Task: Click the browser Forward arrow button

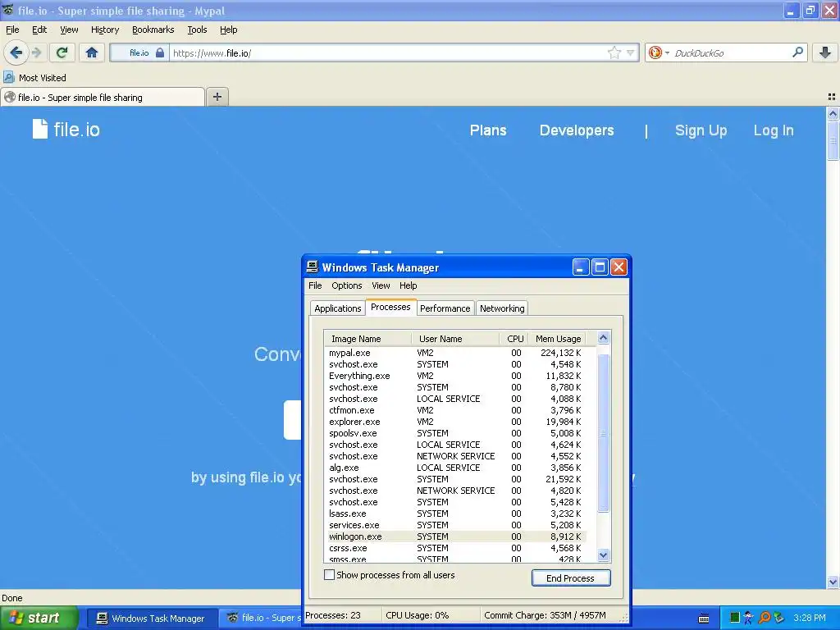Action: (36, 52)
